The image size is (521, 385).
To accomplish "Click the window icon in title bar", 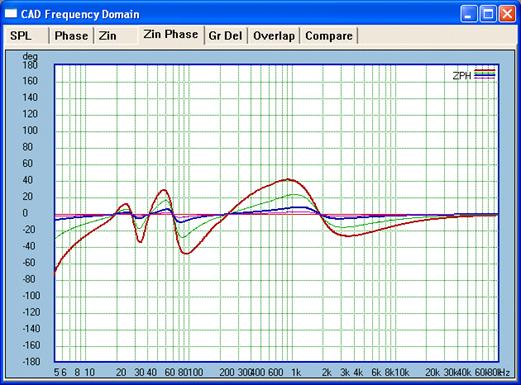I will (x=11, y=14).
